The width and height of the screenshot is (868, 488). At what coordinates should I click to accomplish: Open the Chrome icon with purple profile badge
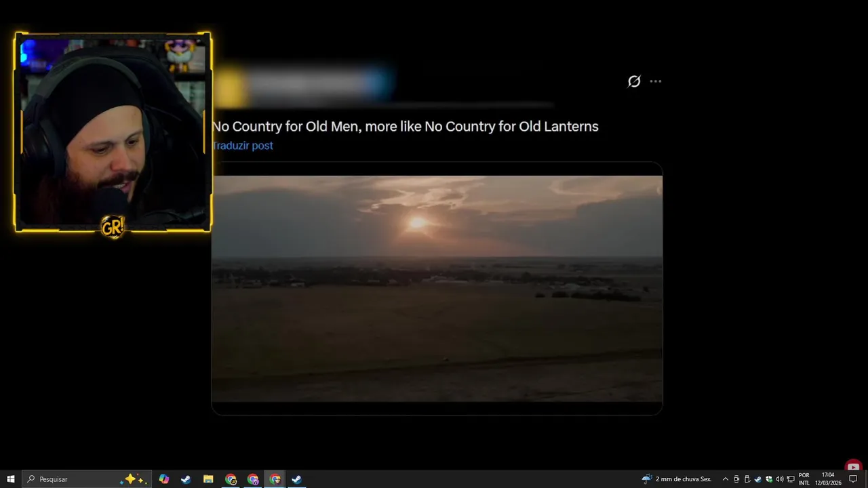pyautogui.click(x=253, y=479)
